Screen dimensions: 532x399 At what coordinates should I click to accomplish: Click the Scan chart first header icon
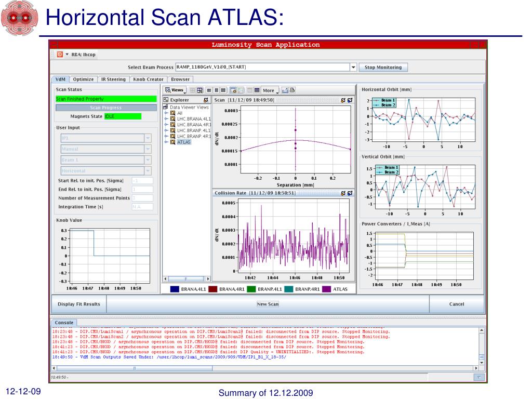[343, 100]
